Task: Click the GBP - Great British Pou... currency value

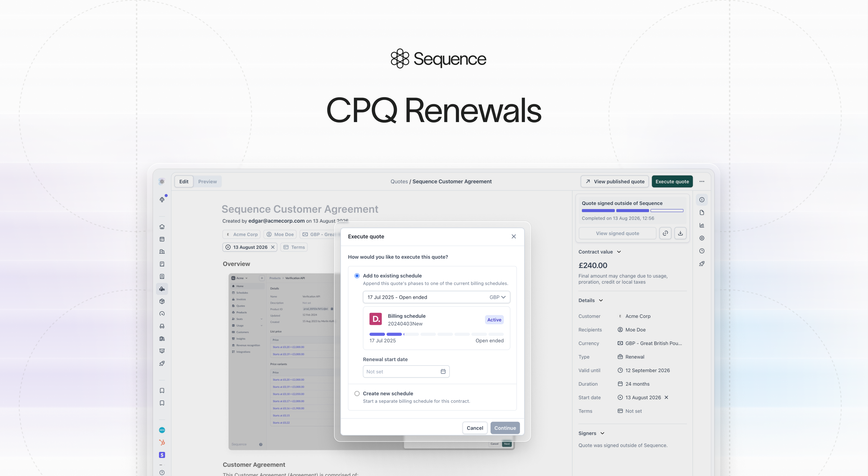Action: [653, 343]
